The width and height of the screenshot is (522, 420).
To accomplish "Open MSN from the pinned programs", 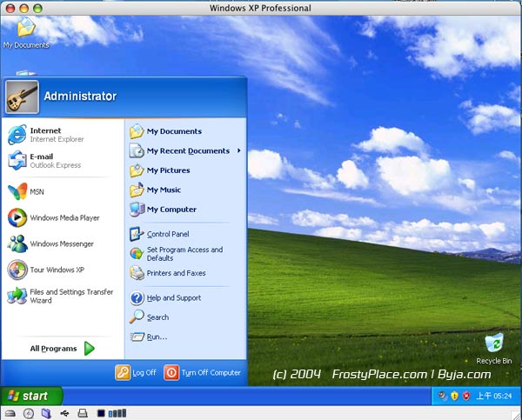I will pyautogui.click(x=26, y=191).
